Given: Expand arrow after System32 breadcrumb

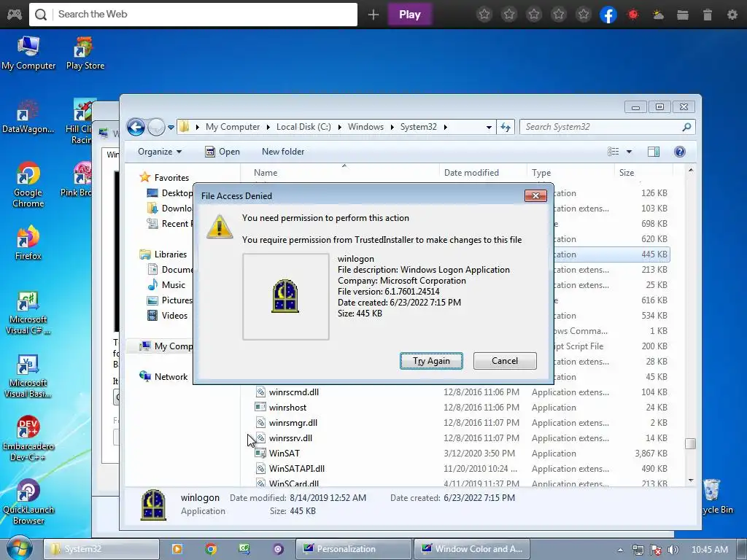Looking at the screenshot, I should (x=445, y=127).
